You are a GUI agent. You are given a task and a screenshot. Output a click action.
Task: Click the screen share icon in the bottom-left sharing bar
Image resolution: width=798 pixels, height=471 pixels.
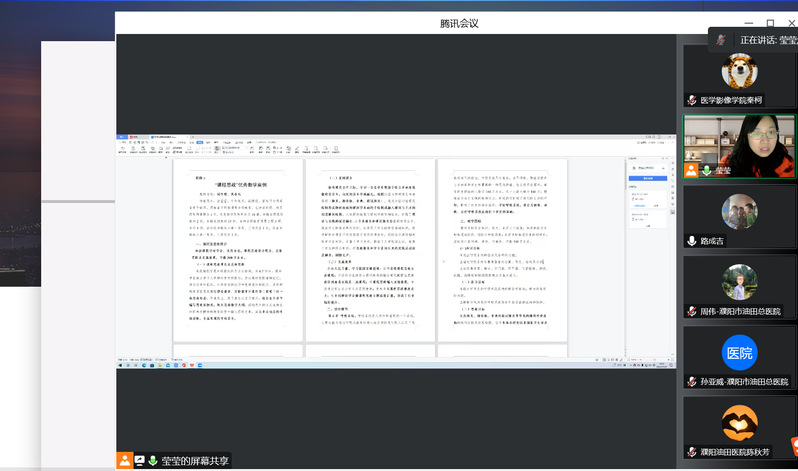point(139,461)
